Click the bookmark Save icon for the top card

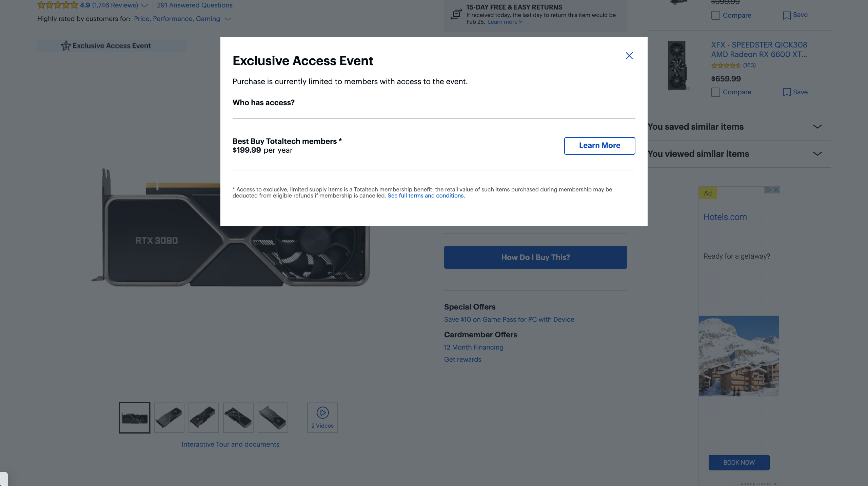pos(787,15)
